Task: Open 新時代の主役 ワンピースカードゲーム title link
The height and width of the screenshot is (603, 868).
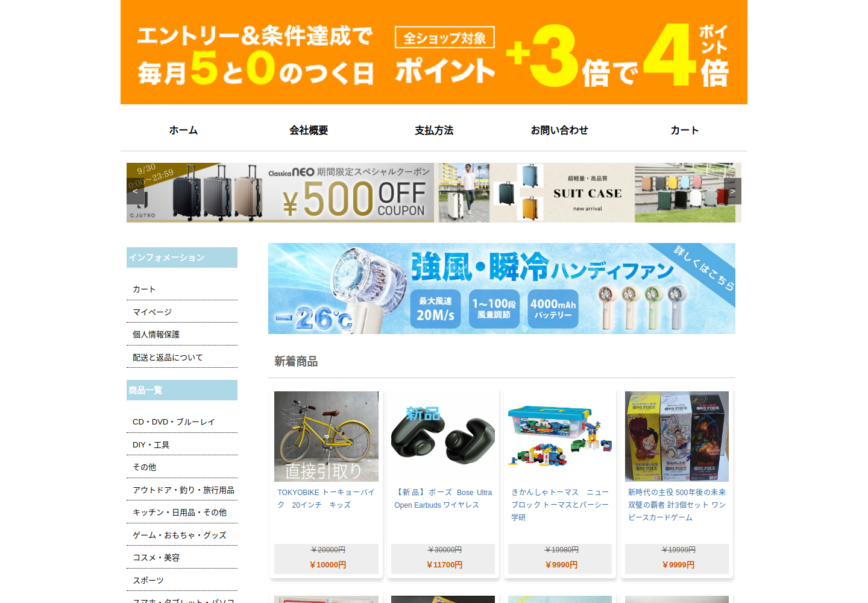Action: point(677,505)
